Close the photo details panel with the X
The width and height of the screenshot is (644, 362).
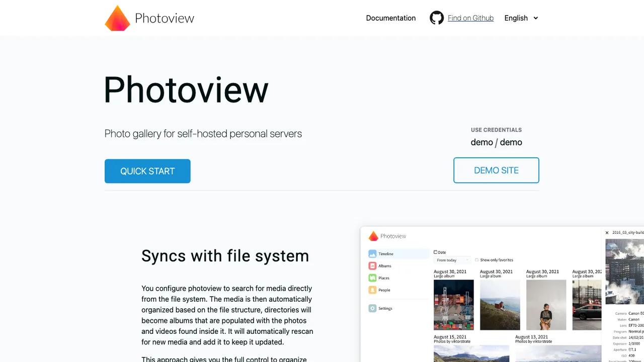point(607,233)
